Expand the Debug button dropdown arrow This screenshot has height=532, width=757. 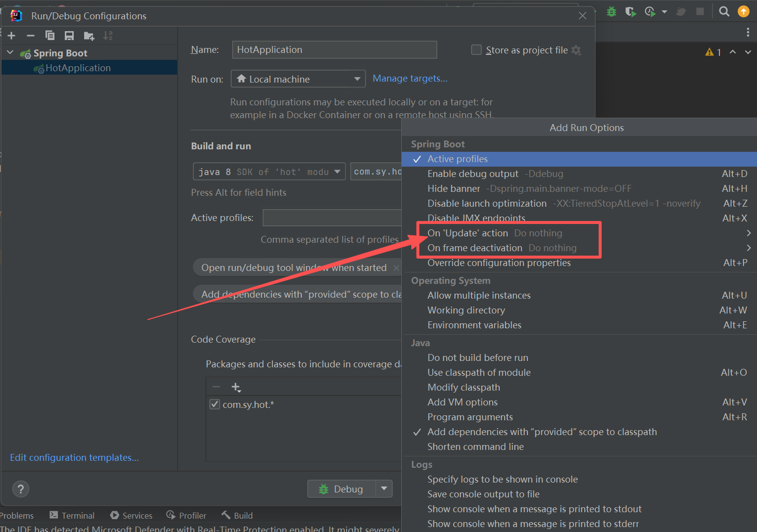coord(384,488)
